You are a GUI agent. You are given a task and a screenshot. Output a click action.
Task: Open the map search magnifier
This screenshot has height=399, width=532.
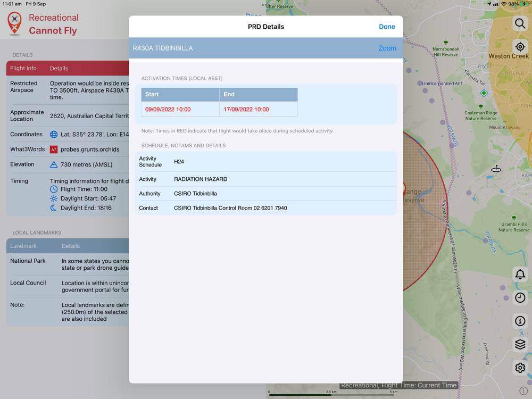pyautogui.click(x=520, y=23)
